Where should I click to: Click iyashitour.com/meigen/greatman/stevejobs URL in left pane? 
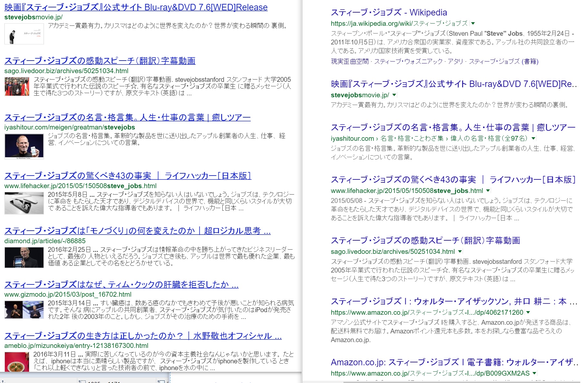70,127
